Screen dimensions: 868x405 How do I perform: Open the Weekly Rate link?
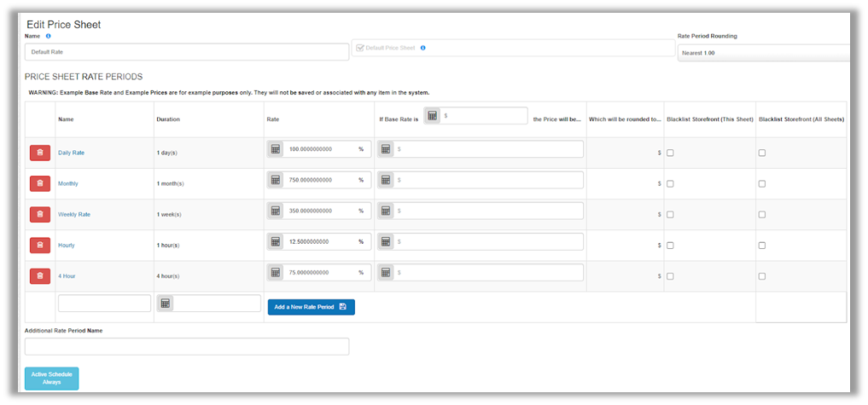[x=74, y=214]
